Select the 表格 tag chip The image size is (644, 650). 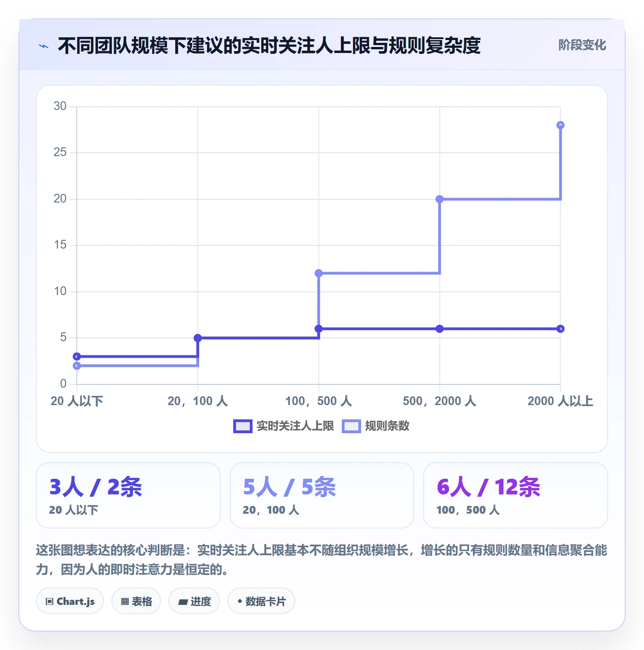(x=136, y=601)
